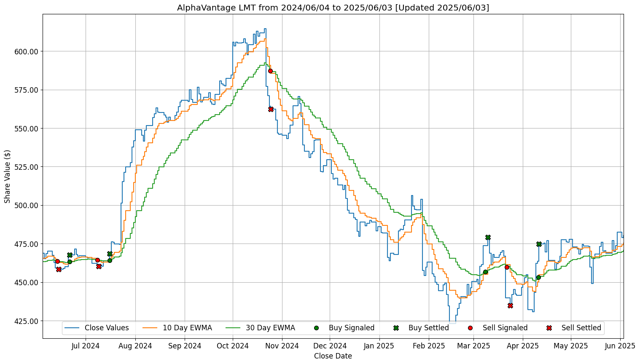640x364 pixels.
Task: Select the 'Buy Signaled' legend label
Action: (352, 328)
